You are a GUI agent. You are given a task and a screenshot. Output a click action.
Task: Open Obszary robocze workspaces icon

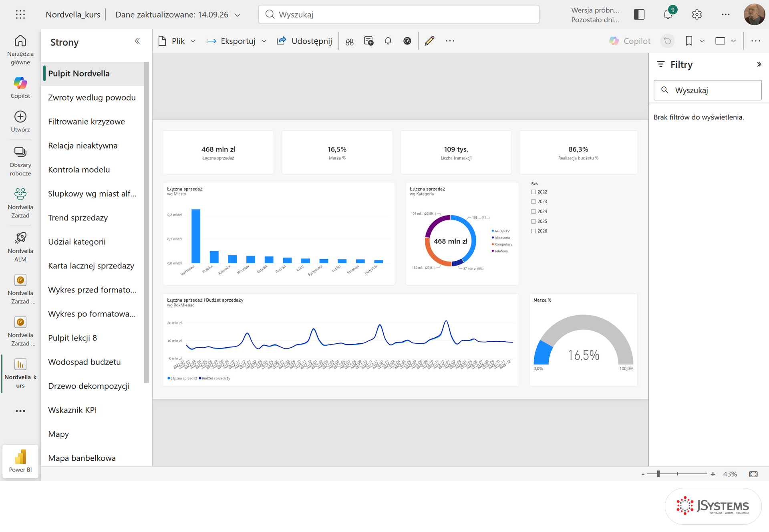[x=20, y=152]
